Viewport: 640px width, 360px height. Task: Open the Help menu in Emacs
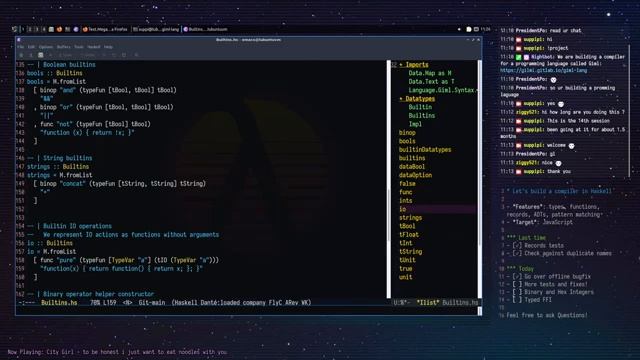(x=108, y=47)
